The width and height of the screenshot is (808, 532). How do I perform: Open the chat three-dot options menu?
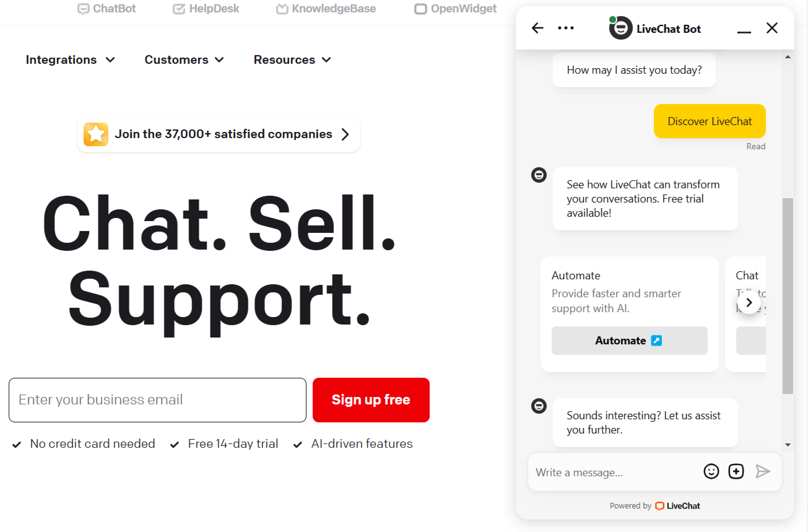point(565,28)
